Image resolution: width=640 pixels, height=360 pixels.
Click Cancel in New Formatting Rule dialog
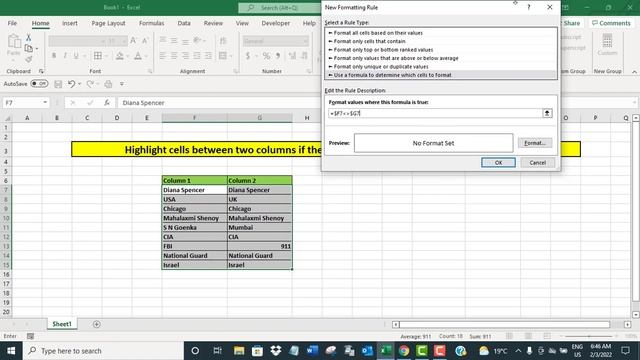coord(538,162)
